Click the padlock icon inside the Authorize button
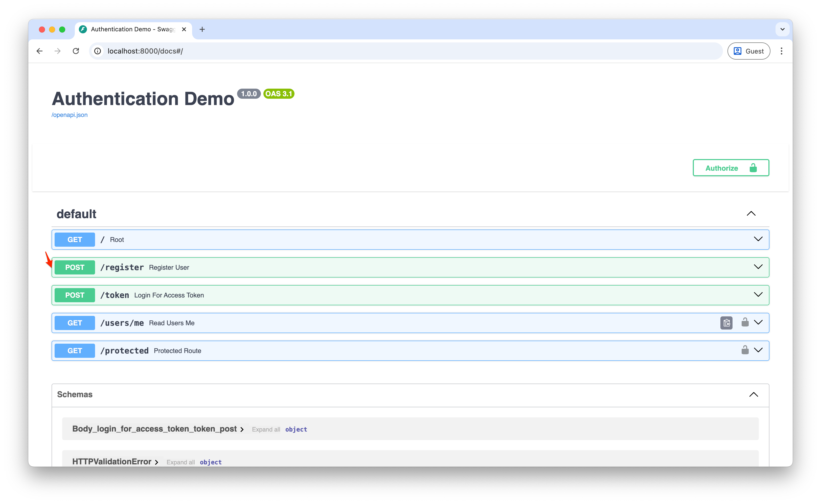Screen dimensions: 821x504 click(753, 168)
